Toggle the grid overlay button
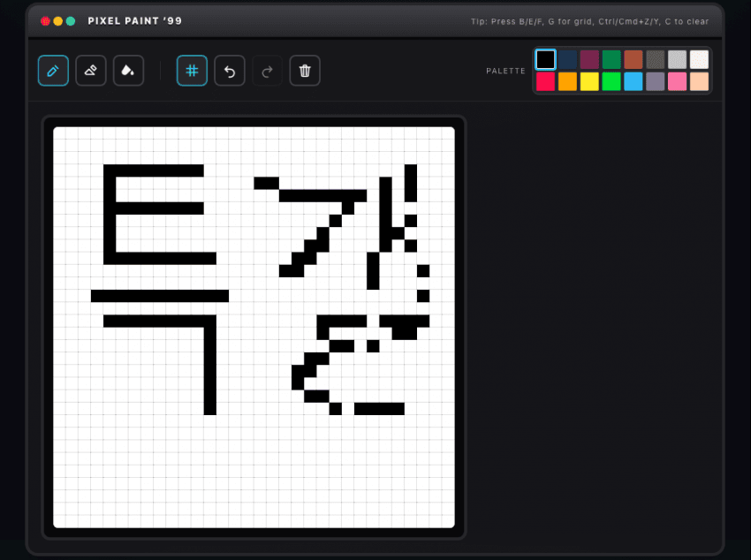The image size is (751, 560). pos(192,71)
